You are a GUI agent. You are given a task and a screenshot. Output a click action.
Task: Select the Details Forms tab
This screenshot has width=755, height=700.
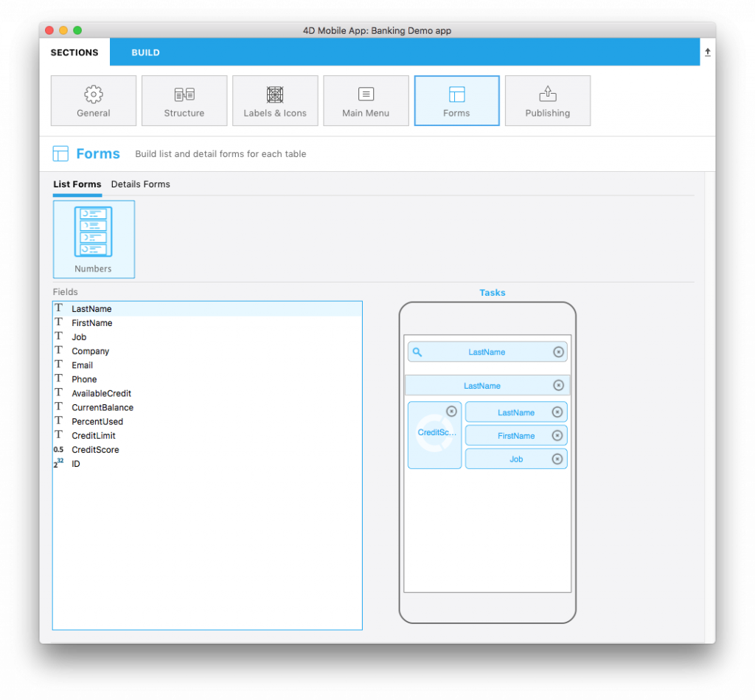141,184
